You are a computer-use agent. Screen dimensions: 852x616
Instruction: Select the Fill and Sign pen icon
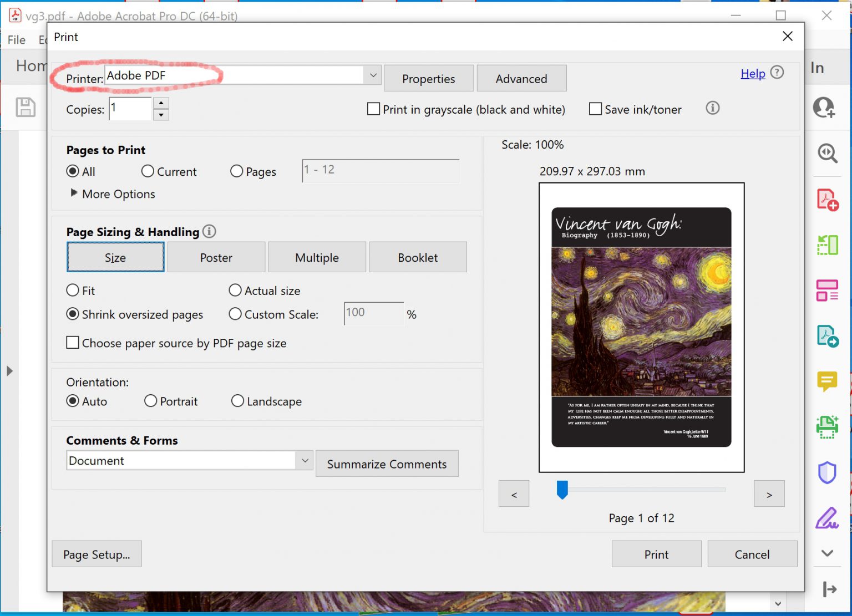coord(827,517)
